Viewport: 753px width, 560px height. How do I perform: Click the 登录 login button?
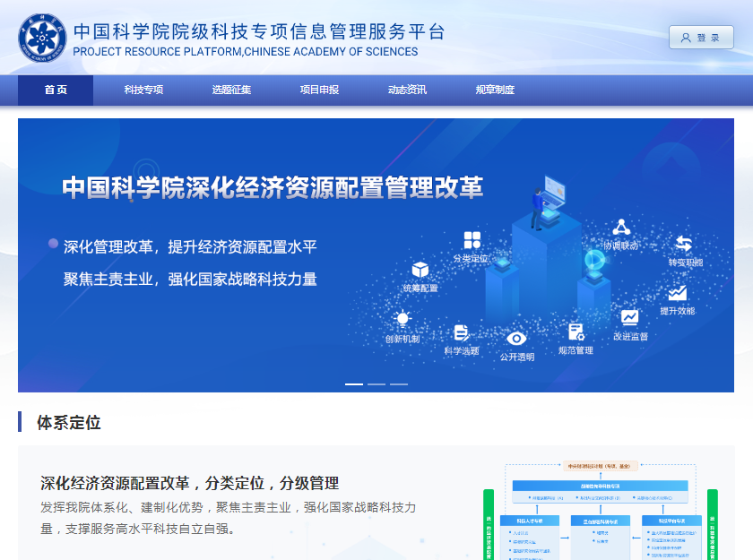coord(701,38)
